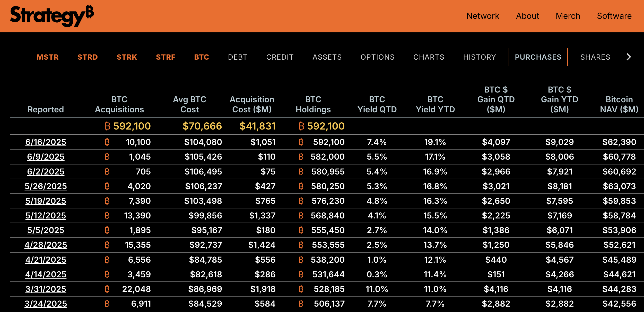Image resolution: width=644 pixels, height=312 pixels.
Task: Open the PURCHASES tab
Action: [538, 57]
